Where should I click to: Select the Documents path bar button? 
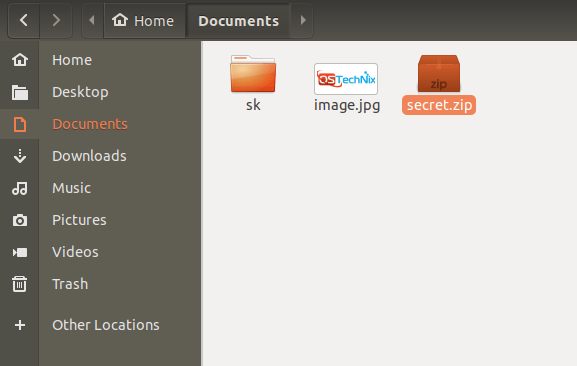point(238,20)
